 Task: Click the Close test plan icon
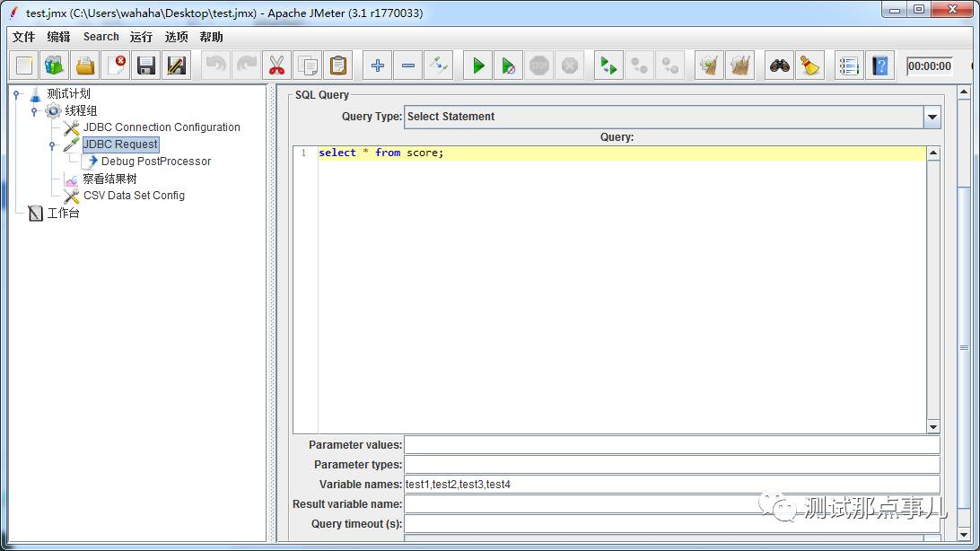[x=116, y=65]
